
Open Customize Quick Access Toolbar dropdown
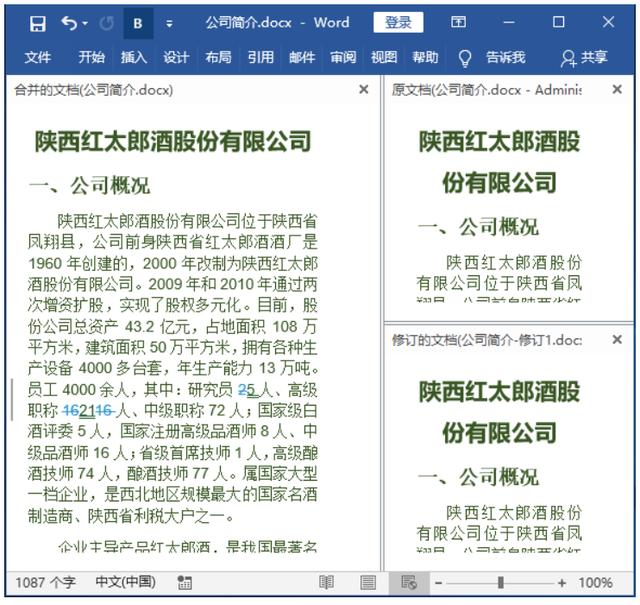[169, 23]
